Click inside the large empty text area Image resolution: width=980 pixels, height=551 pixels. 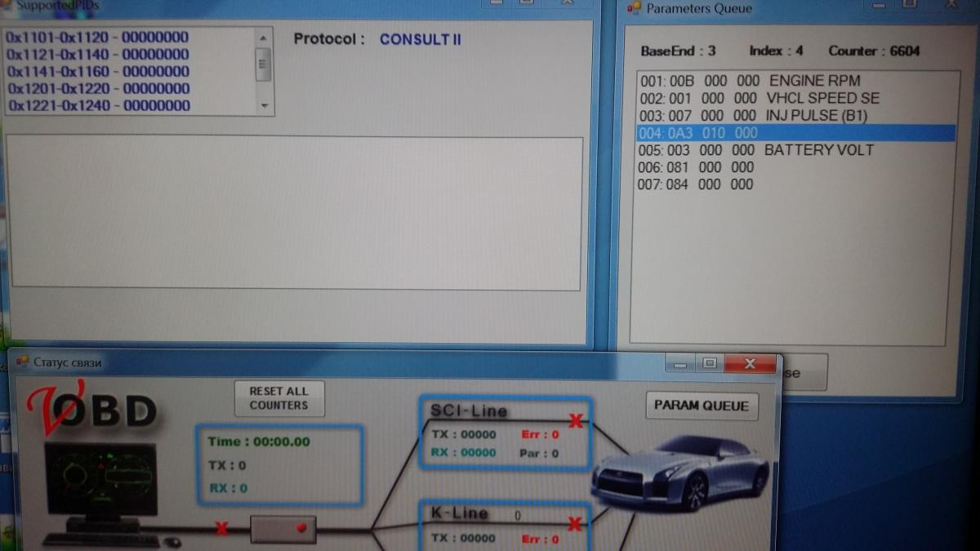tap(294, 212)
